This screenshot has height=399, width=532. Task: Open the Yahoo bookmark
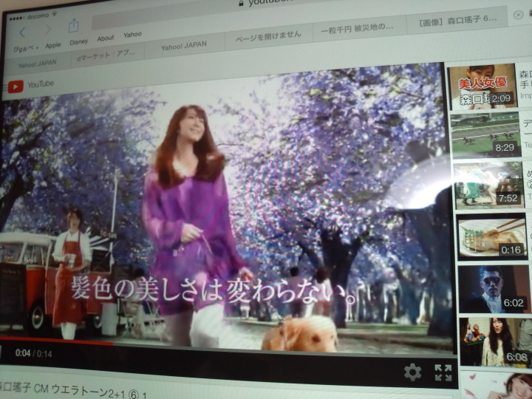(x=132, y=35)
